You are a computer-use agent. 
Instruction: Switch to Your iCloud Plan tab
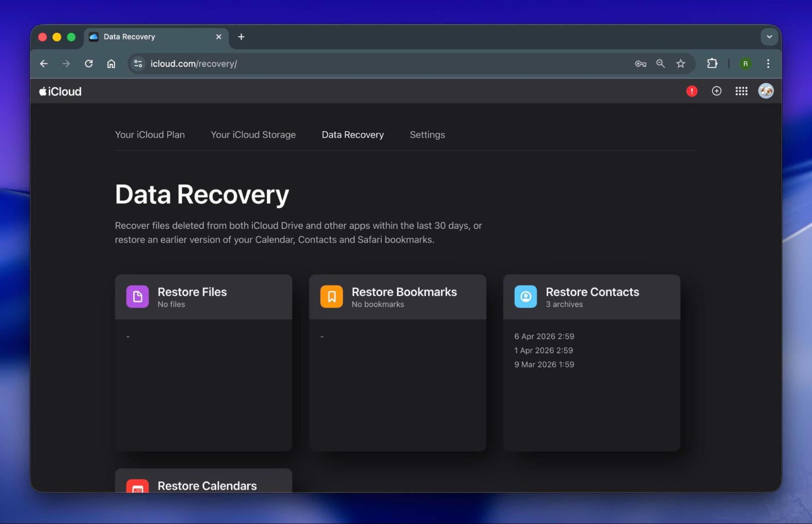[150, 135]
